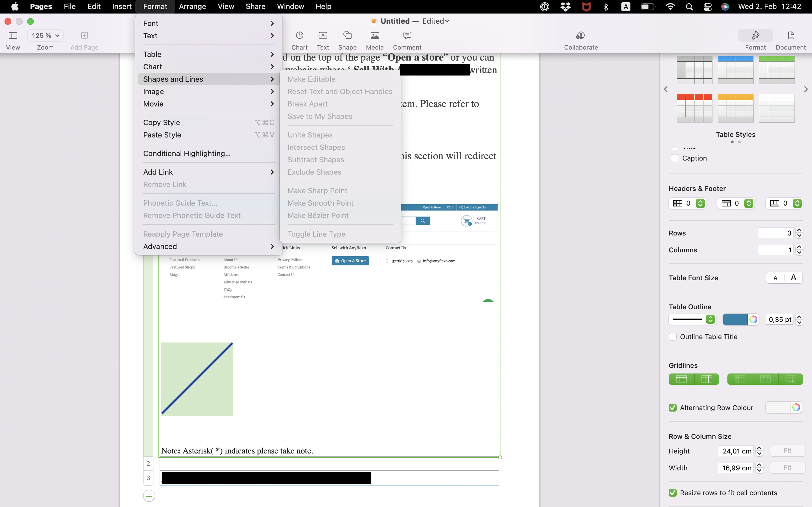Screen dimensions: 812x507
Task: Open the Media toolbar button
Action: coord(374,35)
